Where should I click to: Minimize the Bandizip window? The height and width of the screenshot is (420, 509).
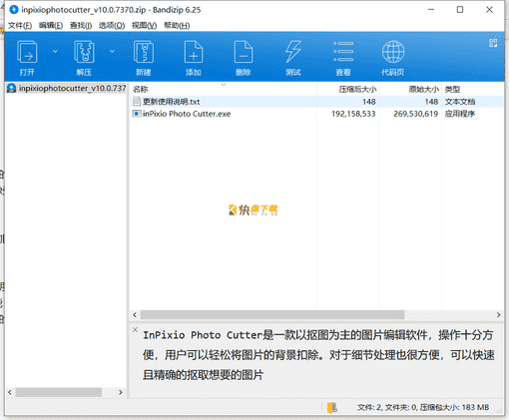point(431,10)
